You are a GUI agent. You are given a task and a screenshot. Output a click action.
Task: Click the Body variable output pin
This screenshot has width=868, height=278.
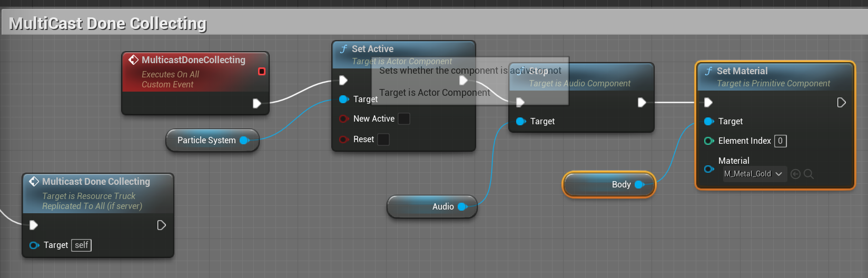coord(639,184)
